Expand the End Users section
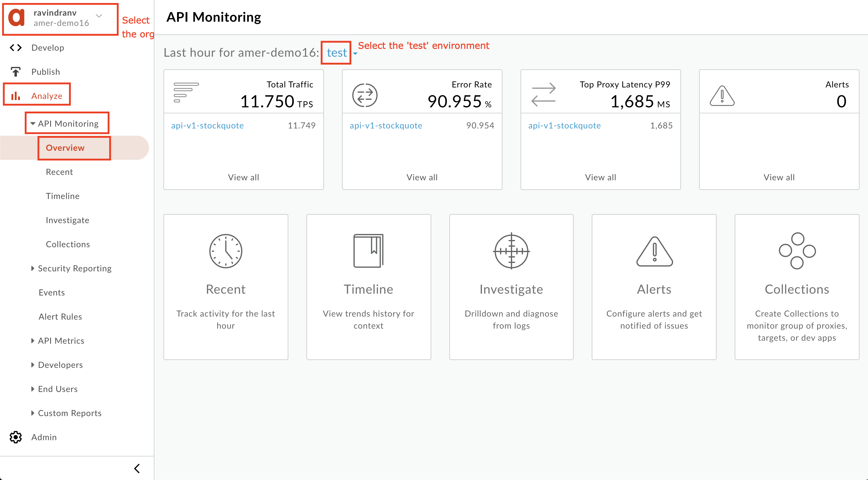This screenshot has width=868, height=480. pos(33,389)
